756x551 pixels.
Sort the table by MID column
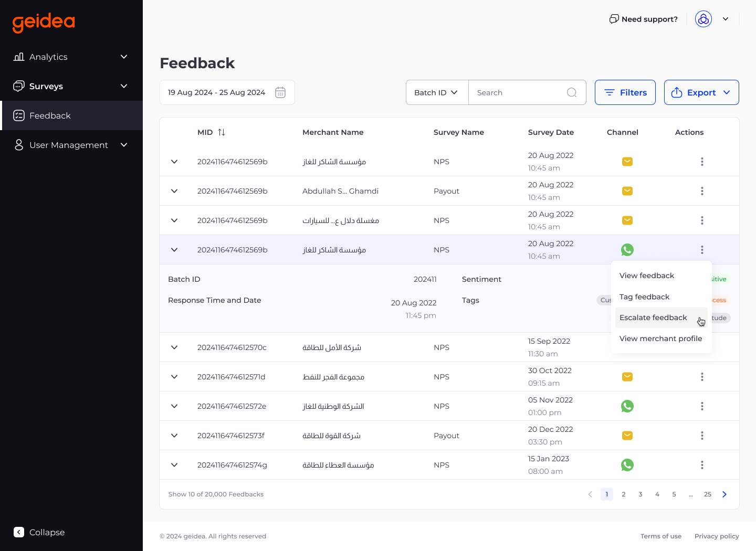(x=221, y=132)
